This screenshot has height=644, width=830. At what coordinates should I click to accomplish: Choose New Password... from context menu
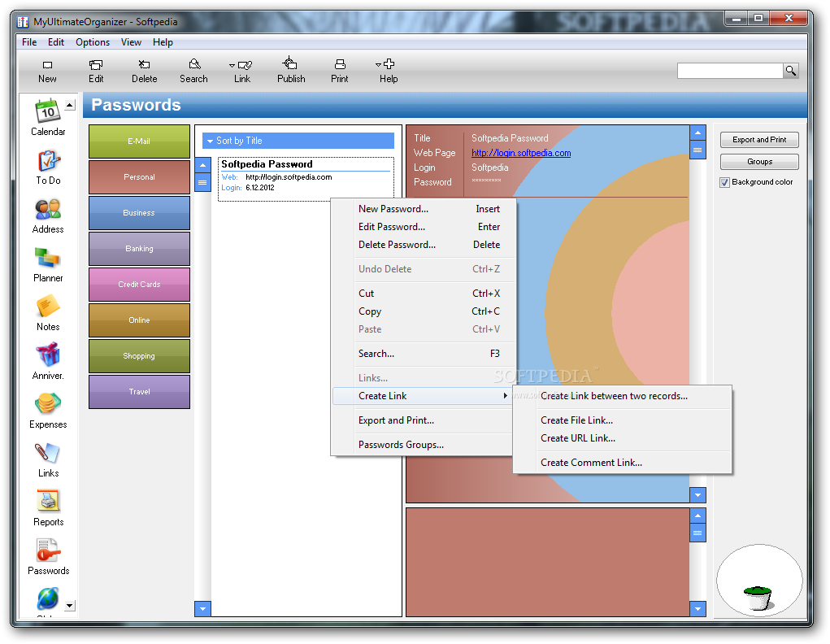click(x=423, y=209)
